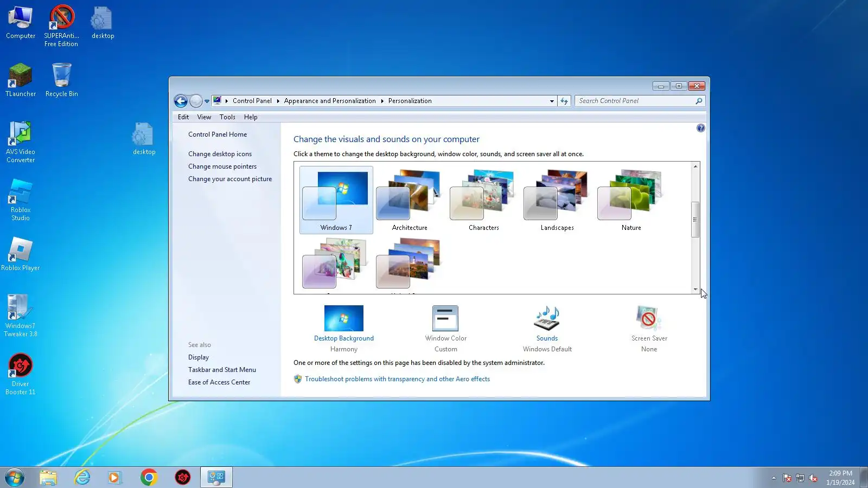This screenshot has height=488, width=868.
Task: Click Change your account picture
Action: [230, 179]
